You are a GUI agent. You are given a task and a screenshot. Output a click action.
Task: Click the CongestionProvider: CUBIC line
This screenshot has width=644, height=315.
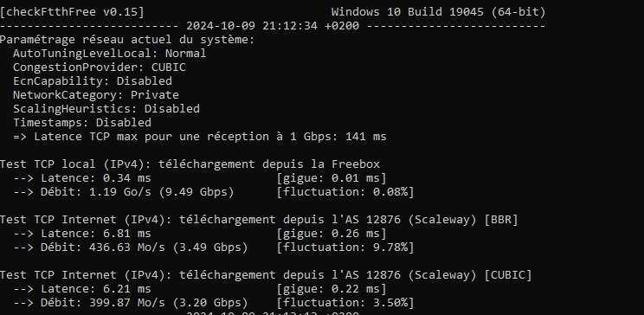click(100, 67)
